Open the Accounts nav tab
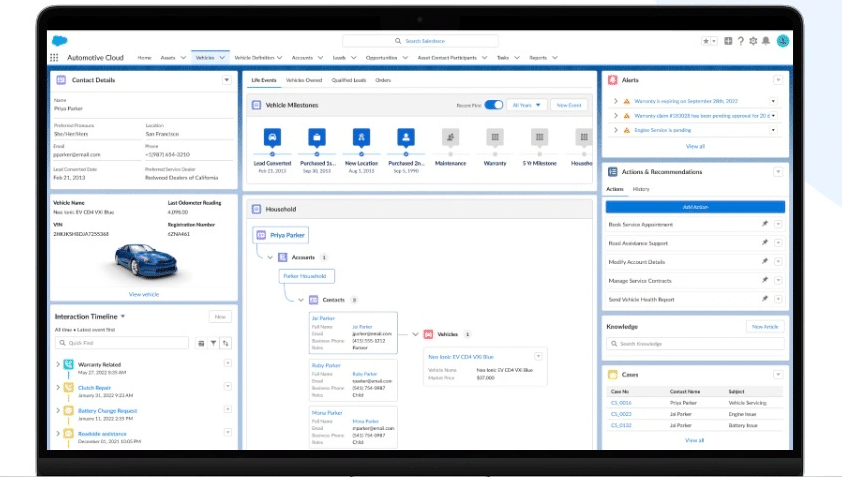The height and width of the screenshot is (477, 842). tap(302, 57)
